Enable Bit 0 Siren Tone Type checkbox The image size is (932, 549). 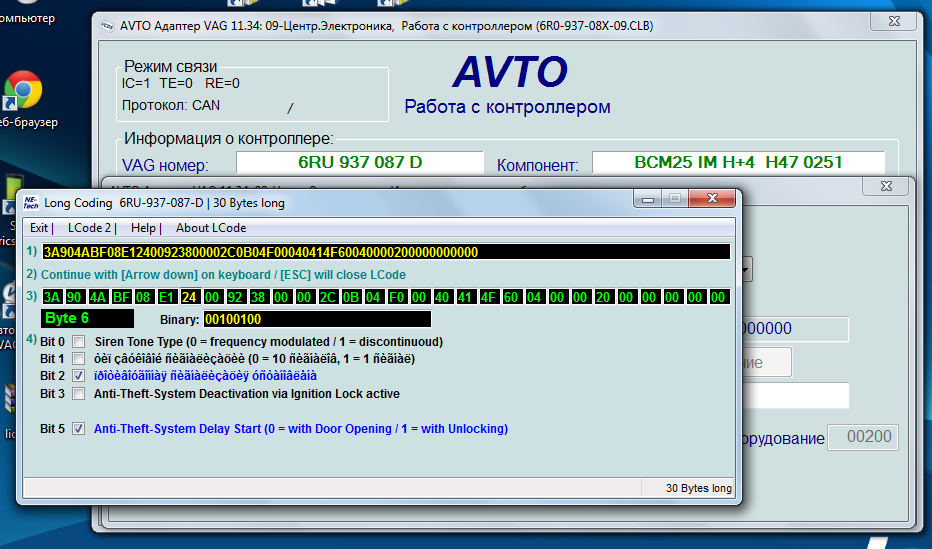pos(78,342)
